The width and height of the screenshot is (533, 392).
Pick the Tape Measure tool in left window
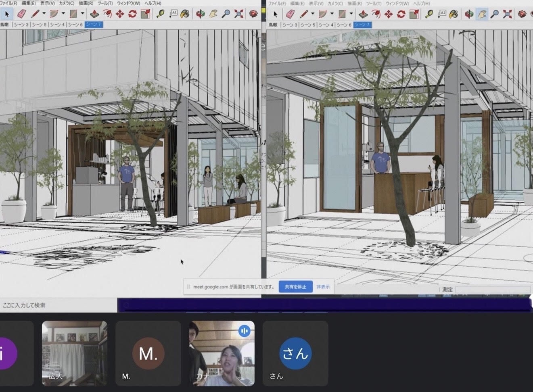pyautogui.click(x=160, y=14)
